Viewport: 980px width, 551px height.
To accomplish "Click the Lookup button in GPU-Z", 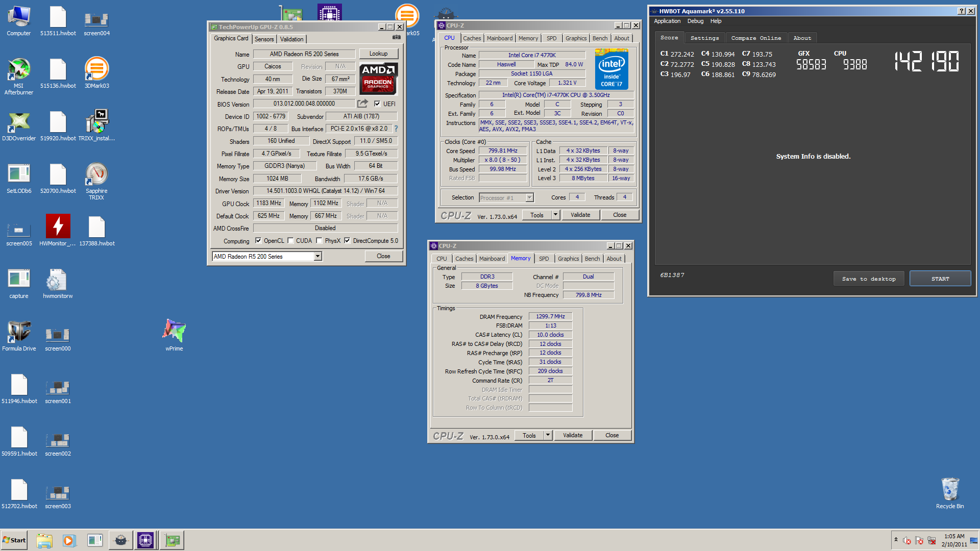I will (378, 54).
